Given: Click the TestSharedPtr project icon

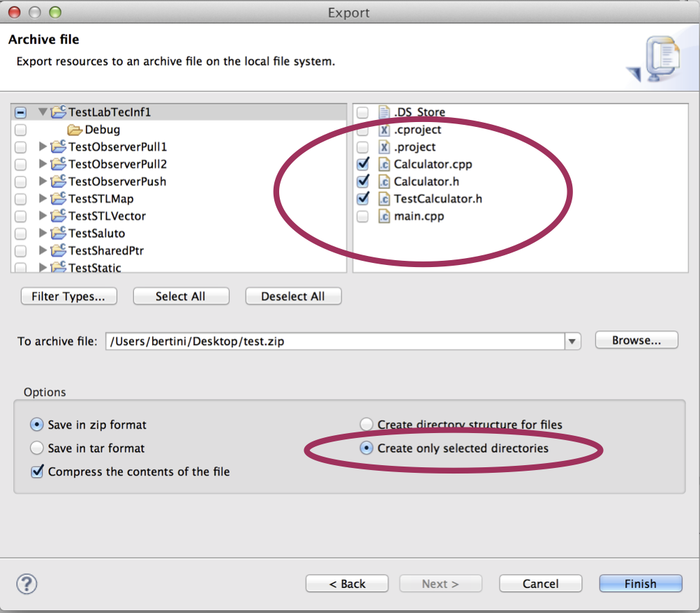Looking at the screenshot, I should 59,250.
